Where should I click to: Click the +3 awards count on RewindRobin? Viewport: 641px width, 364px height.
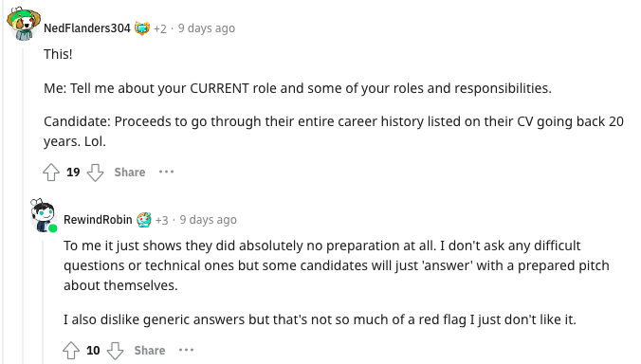[x=161, y=220]
